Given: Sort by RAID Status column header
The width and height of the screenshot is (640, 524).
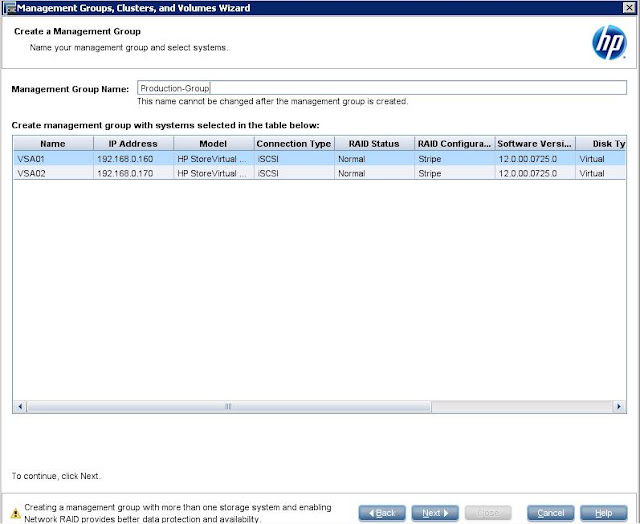Looking at the screenshot, I should coord(374,144).
